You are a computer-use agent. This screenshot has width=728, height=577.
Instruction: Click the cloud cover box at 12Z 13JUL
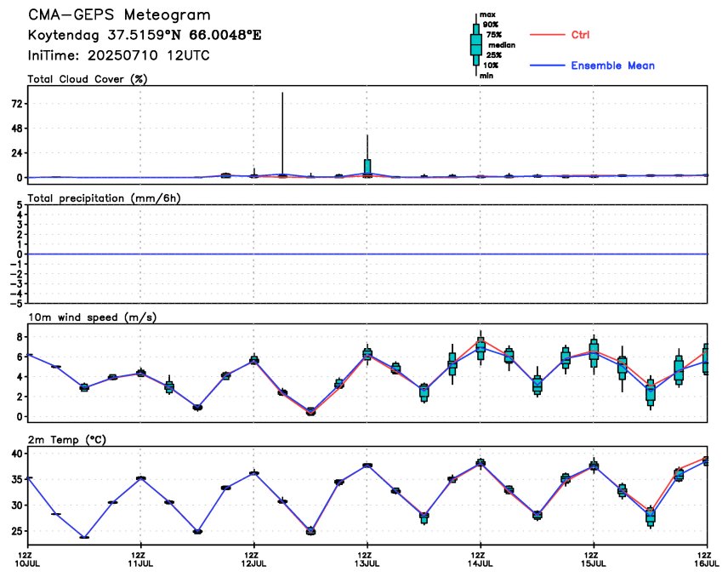367,168
